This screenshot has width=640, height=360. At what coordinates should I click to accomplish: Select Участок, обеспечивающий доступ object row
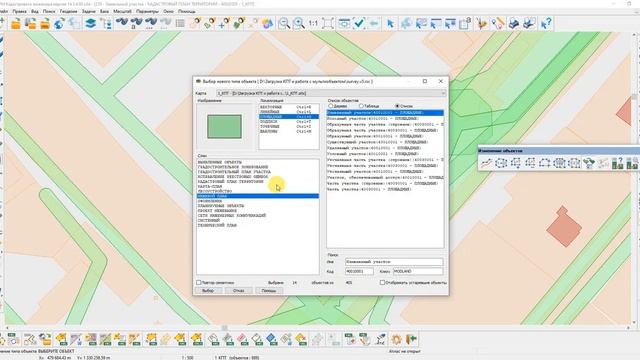click(385, 178)
